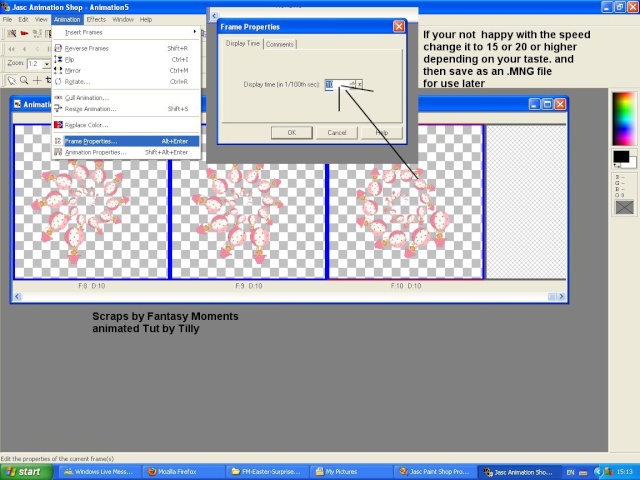Switch to Mozilla Firefox in the taskbar
Viewport: 640px width, 480px height.
184,472
